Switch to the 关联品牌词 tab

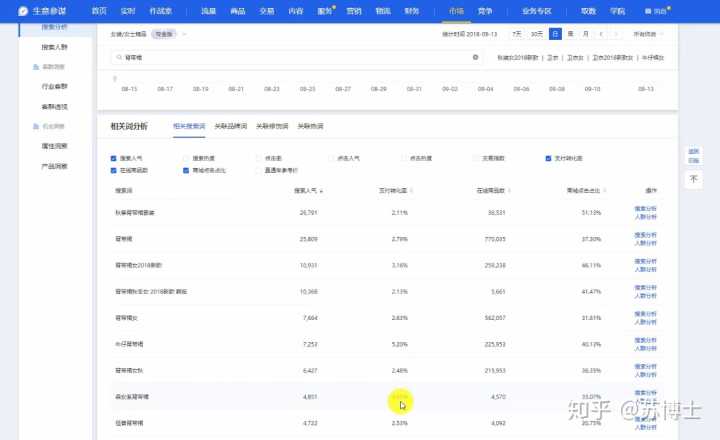(230, 127)
